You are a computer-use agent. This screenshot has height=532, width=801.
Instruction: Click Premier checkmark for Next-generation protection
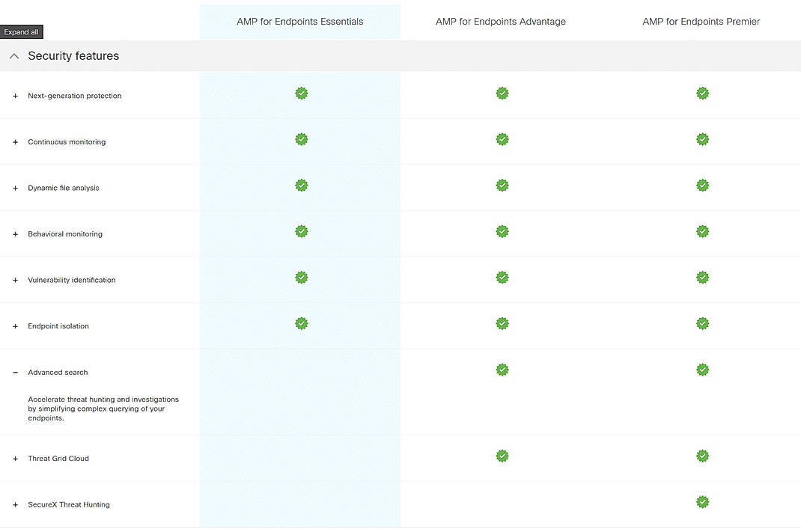[702, 93]
